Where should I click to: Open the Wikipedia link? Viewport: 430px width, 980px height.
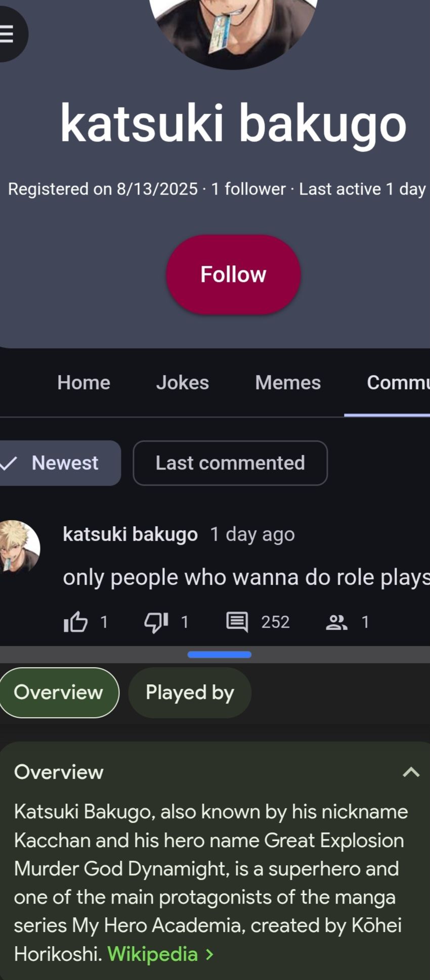point(152,954)
